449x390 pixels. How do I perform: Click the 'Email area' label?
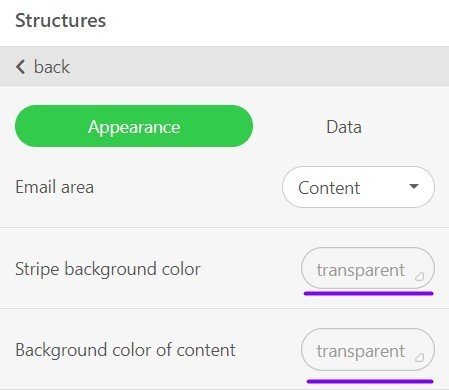(x=55, y=187)
